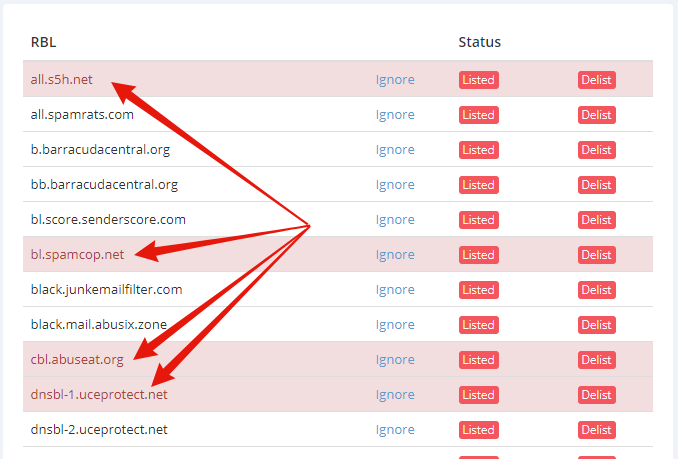Select bb.barracudacentral.org text
The height and width of the screenshot is (459, 678).
click(x=104, y=185)
